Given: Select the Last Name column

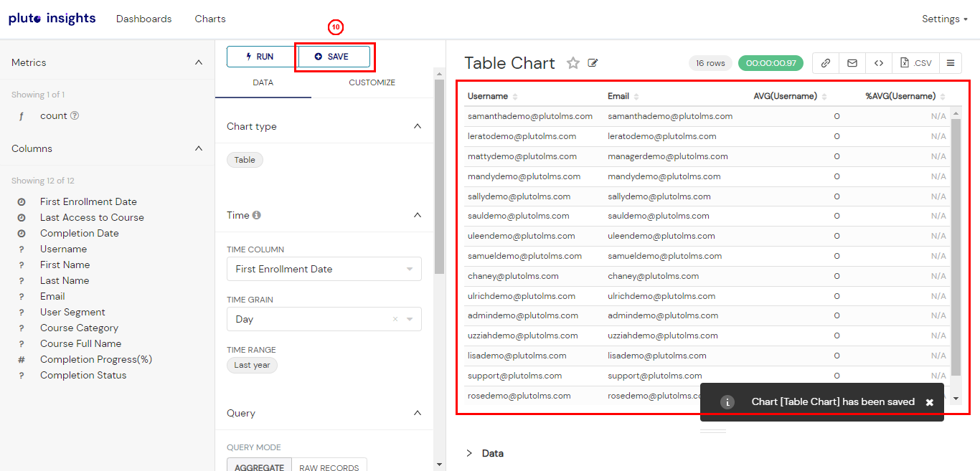Looking at the screenshot, I should coord(65,280).
